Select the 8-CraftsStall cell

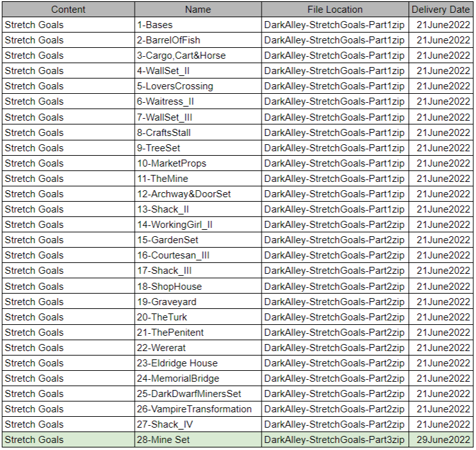(198, 133)
